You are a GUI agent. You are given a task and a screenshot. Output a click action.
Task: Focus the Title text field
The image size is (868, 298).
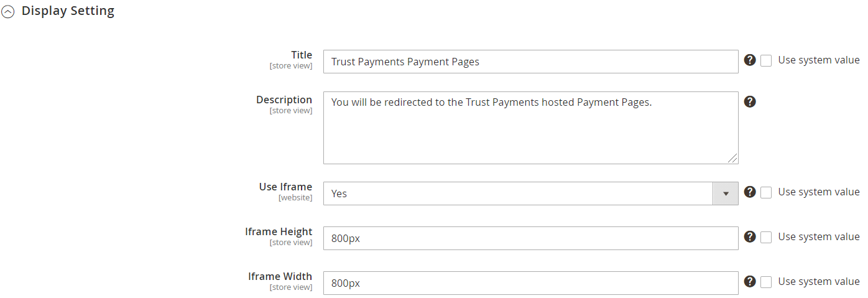coord(530,62)
